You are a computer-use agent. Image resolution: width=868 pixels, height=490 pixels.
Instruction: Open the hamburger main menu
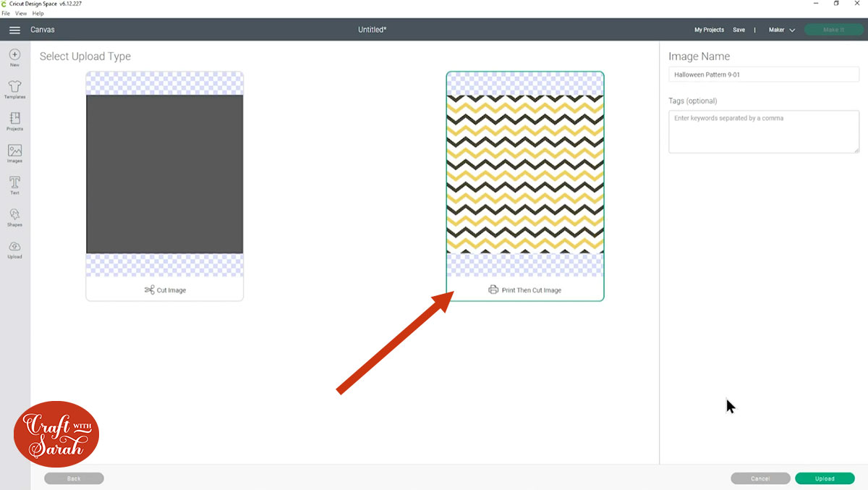[14, 30]
